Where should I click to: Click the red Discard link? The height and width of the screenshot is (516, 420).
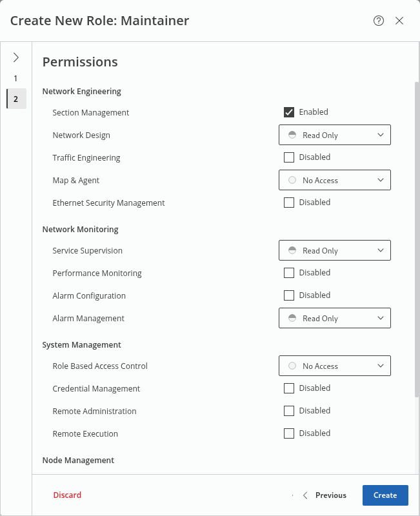67,495
